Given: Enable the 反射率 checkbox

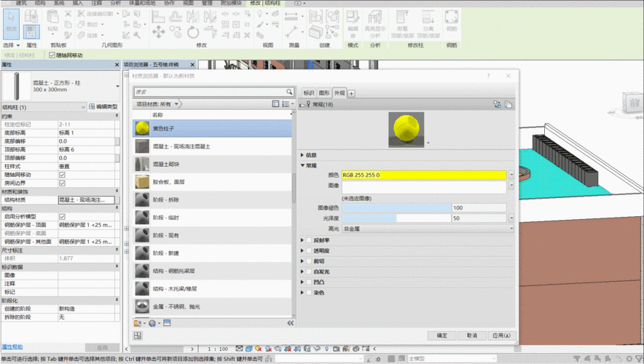Looking at the screenshot, I should pyautogui.click(x=309, y=240).
